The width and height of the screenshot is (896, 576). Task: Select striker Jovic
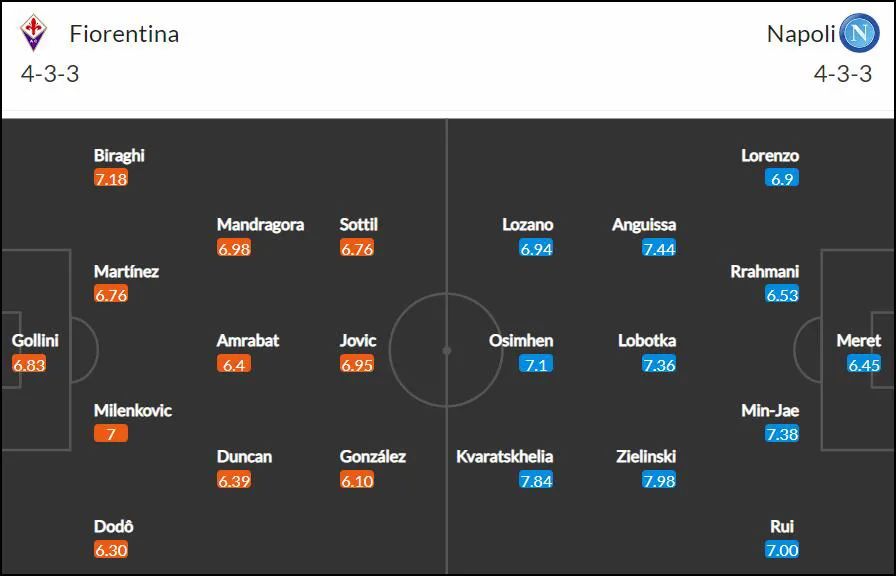358,341
